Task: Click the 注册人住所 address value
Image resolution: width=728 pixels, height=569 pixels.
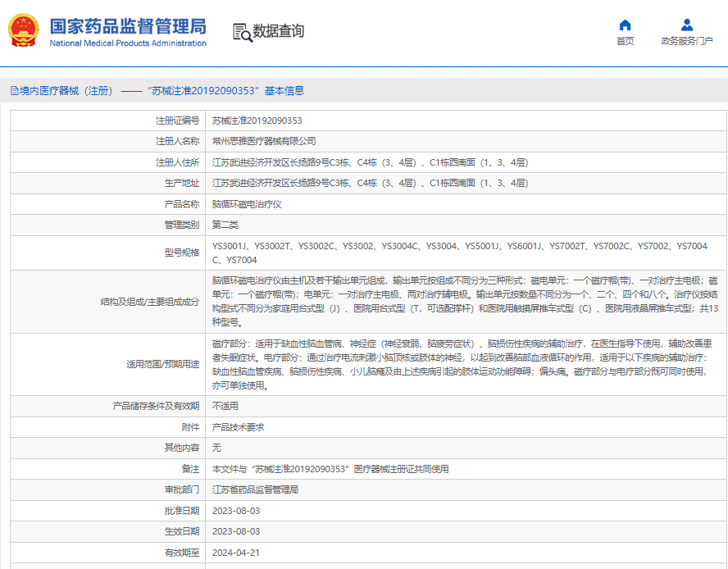Action: 370,162
